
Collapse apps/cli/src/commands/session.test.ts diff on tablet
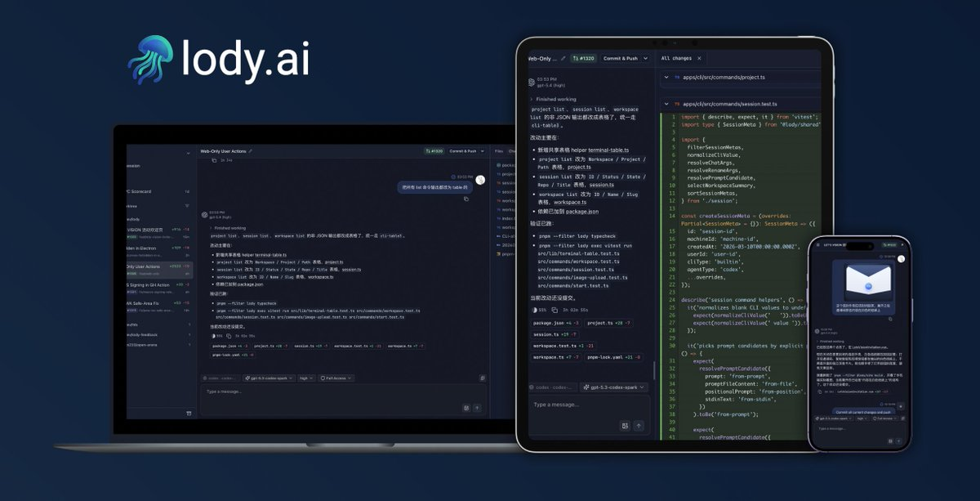coord(666,104)
